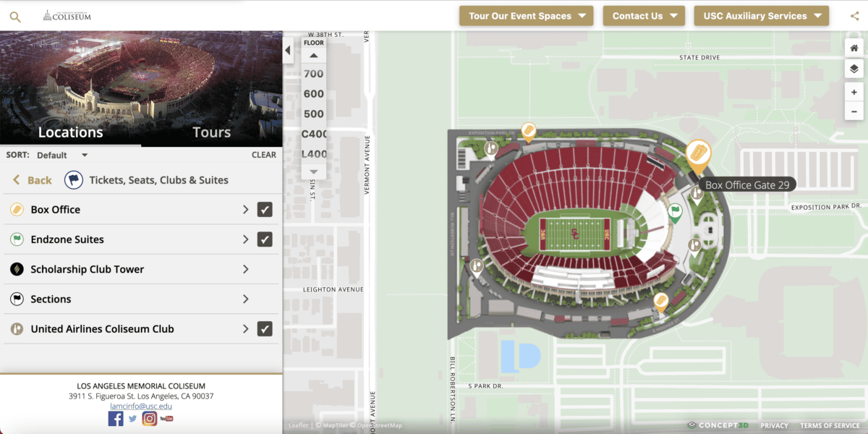This screenshot has width=868, height=434.
Task: Uncheck the Box Office visibility checkbox
Action: [x=265, y=209]
